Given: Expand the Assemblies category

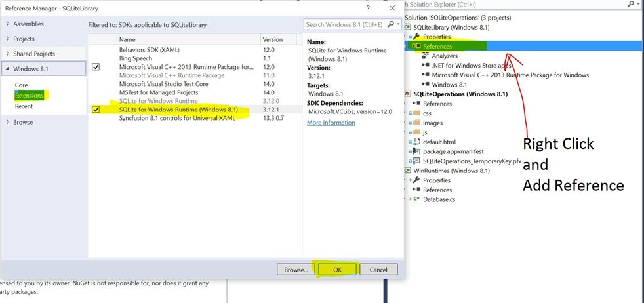Looking at the screenshot, I should (7, 24).
